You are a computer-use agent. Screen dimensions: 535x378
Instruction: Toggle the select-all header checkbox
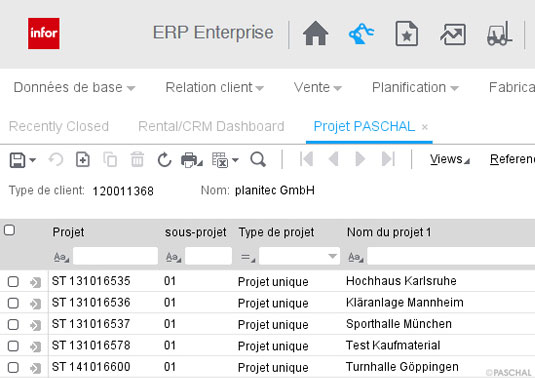[10, 230]
